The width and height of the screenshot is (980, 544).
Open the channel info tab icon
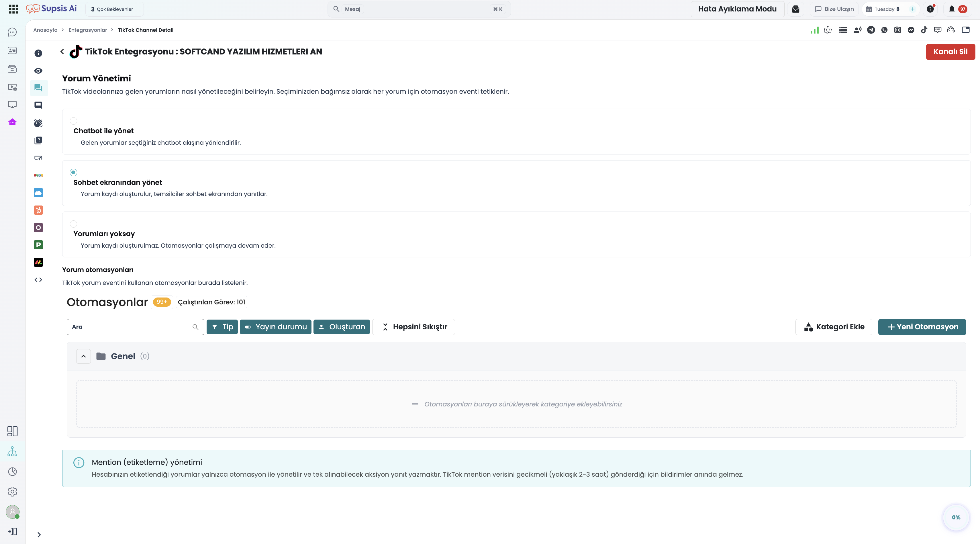(38, 53)
